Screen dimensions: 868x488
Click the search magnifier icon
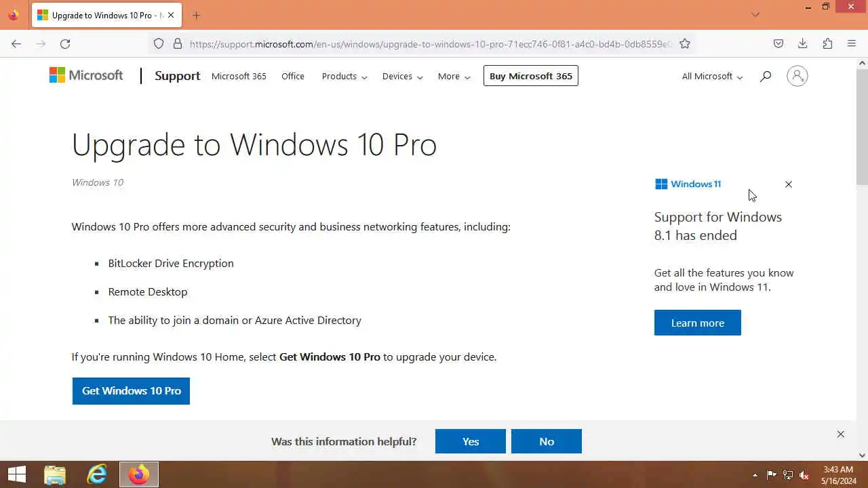pos(766,76)
